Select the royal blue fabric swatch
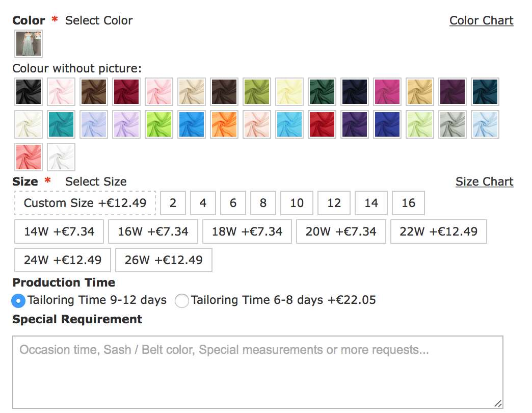Screen dimensions: 532x413 pos(387,124)
